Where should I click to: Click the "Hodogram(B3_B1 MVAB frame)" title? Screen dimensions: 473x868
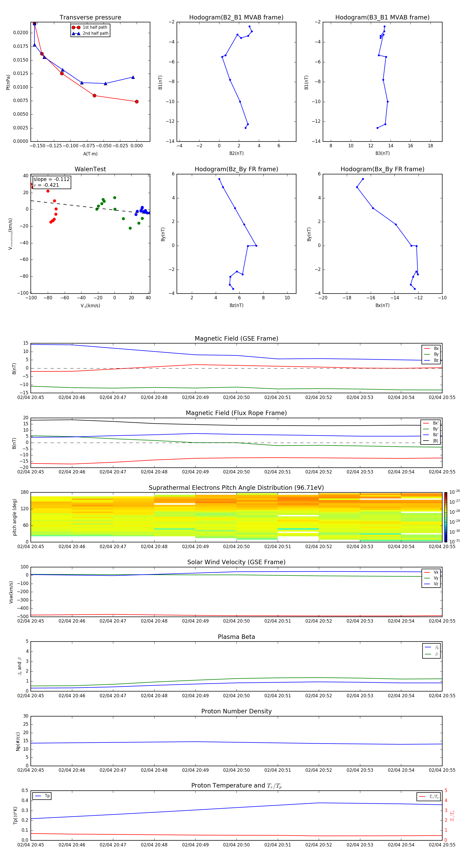tap(382, 18)
